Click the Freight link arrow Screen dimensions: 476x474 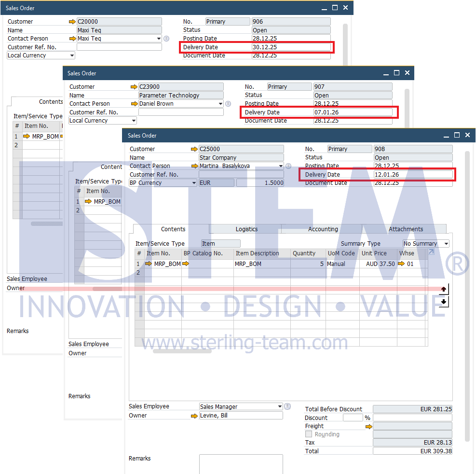[369, 427]
